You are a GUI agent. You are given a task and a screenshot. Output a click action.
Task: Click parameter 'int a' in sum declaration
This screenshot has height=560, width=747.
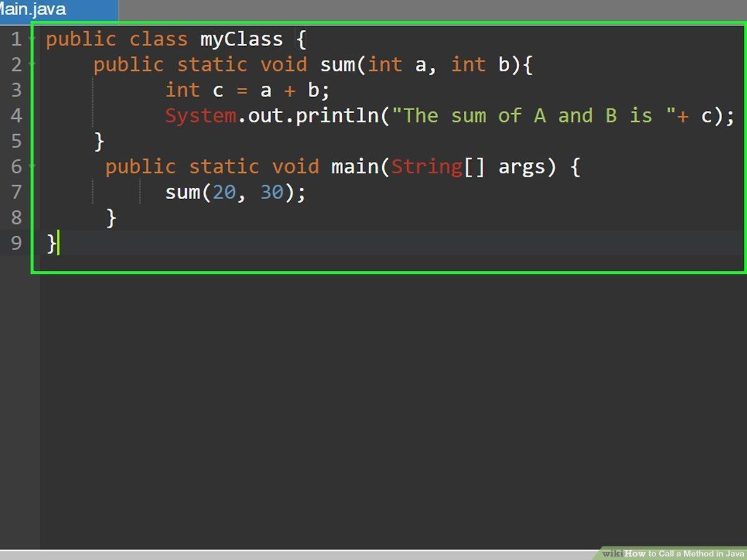pyautogui.click(x=397, y=65)
